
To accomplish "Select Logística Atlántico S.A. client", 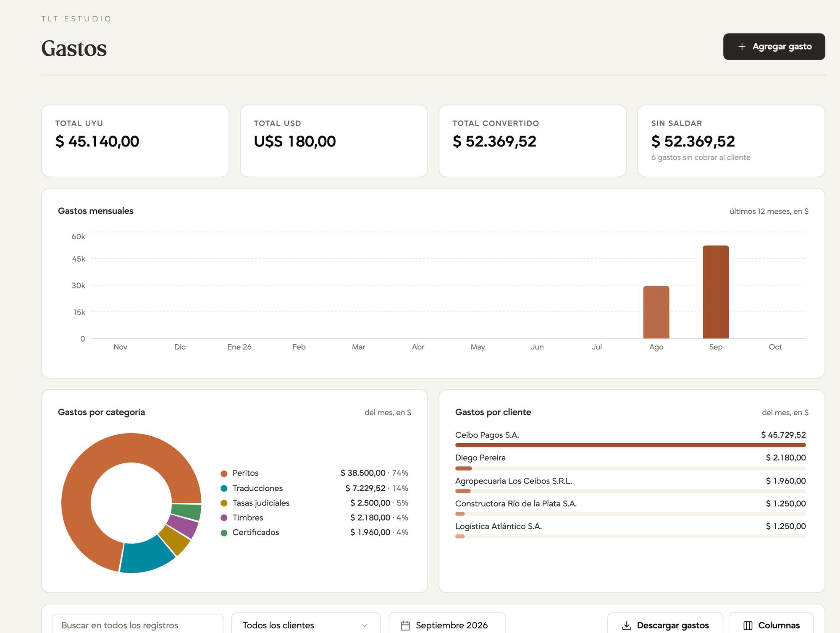I will tap(630, 529).
